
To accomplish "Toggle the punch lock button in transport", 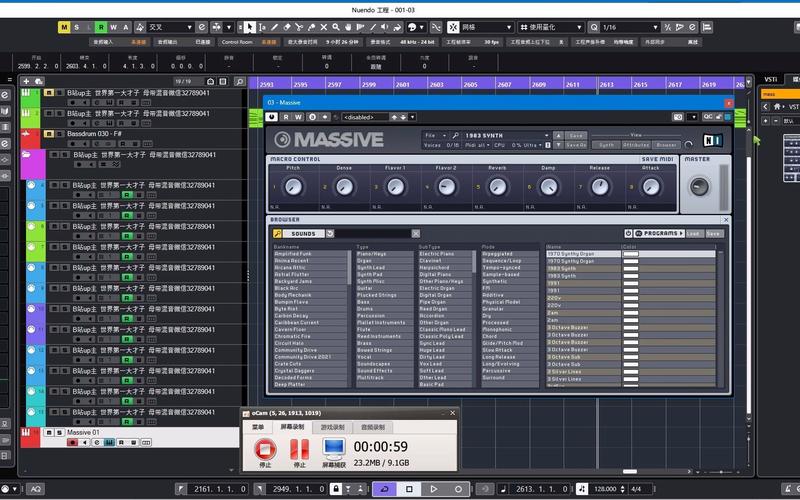I will [335, 489].
